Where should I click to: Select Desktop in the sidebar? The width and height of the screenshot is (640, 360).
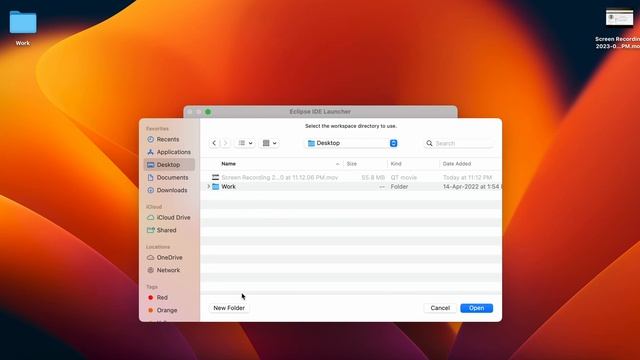pyautogui.click(x=169, y=164)
